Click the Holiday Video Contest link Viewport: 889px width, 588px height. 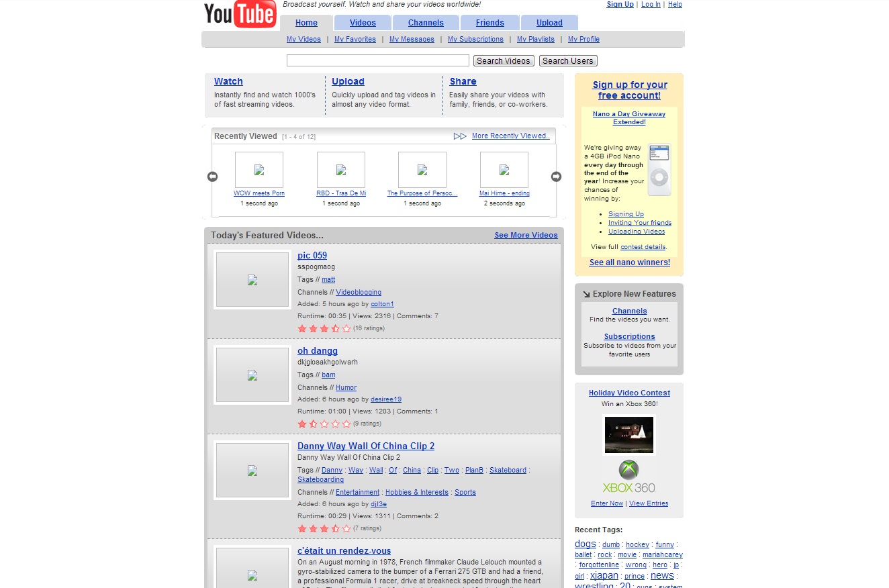point(629,393)
